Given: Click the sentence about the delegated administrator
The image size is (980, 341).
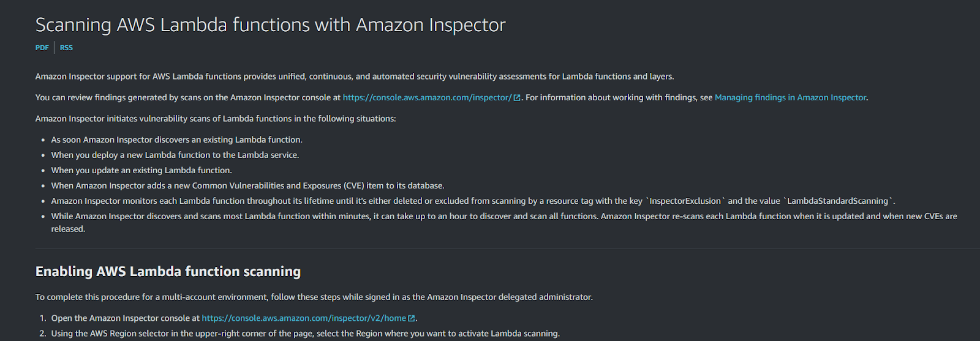Looking at the screenshot, I should point(314,298).
